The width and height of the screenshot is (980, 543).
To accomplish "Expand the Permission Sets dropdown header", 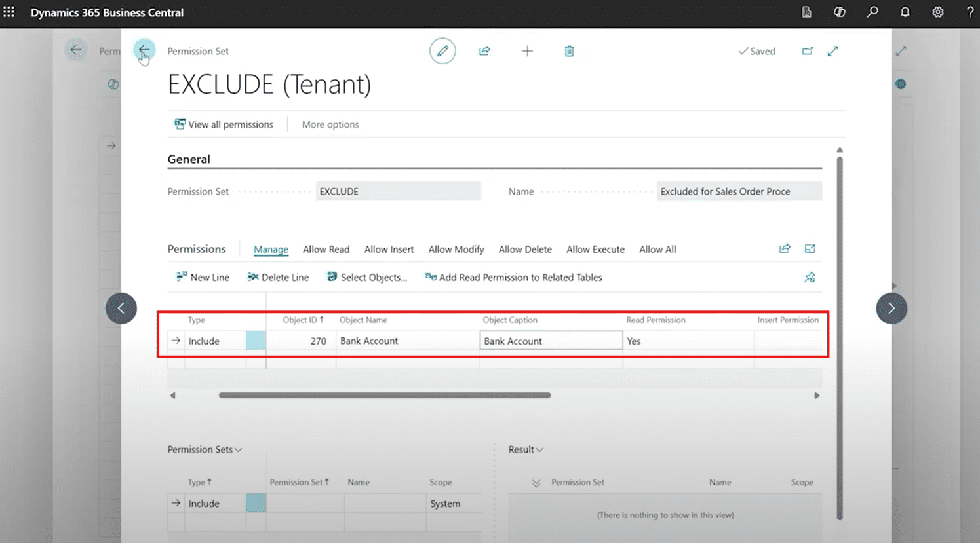I will coord(205,449).
